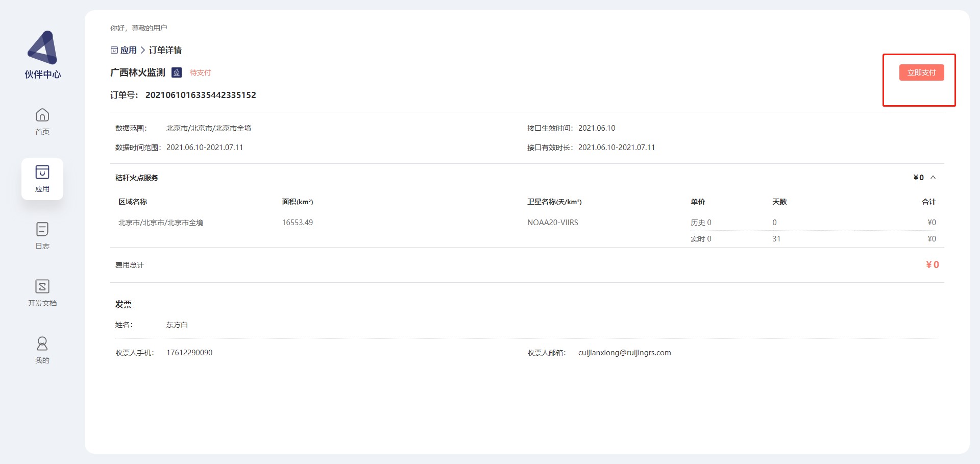The width and height of the screenshot is (980, 464).
Task: Click the breadcrumb 应用 icon
Action: 114,50
